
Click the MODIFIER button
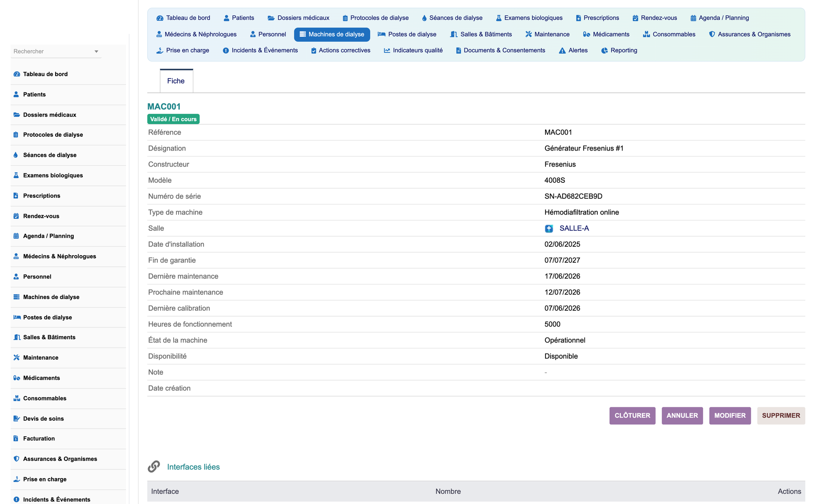730,416
